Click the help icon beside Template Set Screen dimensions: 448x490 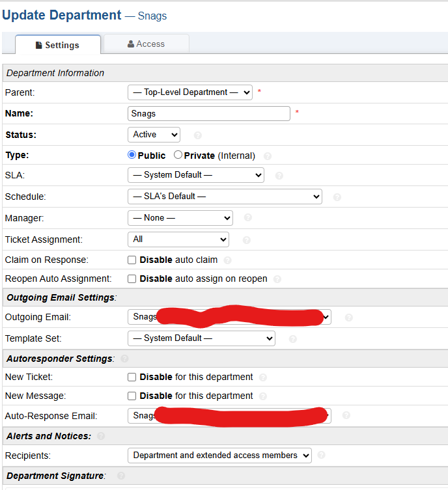click(293, 339)
